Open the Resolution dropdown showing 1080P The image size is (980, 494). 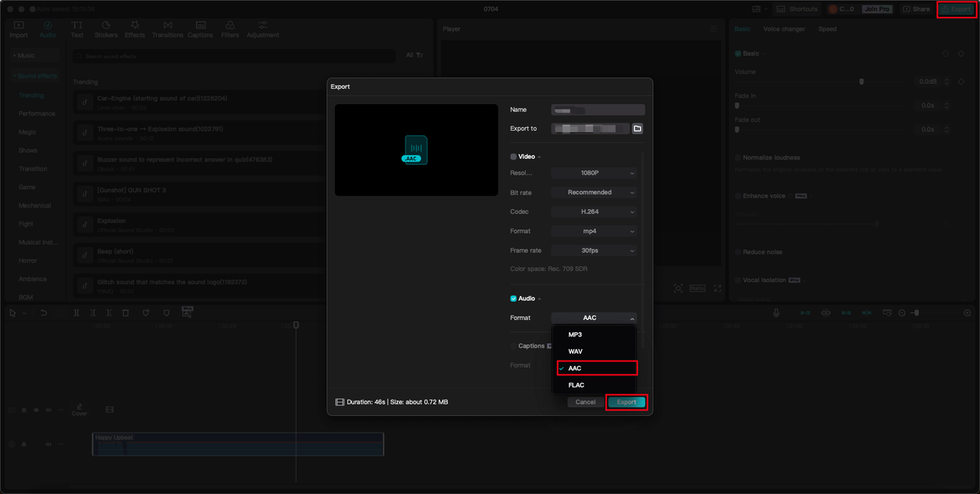pyautogui.click(x=593, y=173)
